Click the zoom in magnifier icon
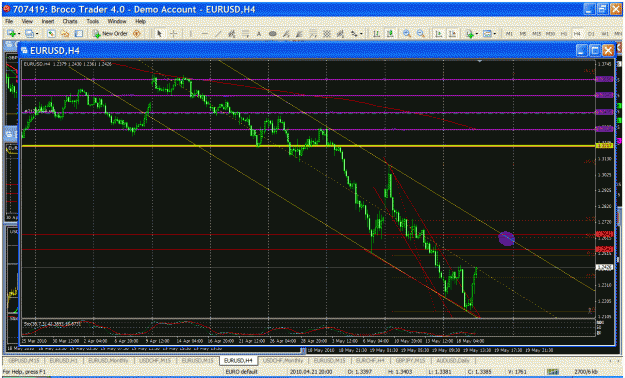Viewport: 625px width, 378px height. 407,34
